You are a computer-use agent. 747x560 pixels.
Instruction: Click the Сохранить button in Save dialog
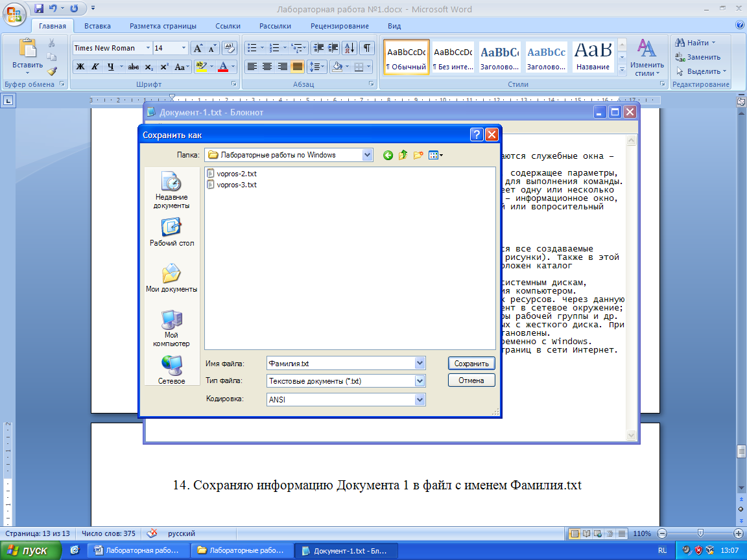(471, 364)
